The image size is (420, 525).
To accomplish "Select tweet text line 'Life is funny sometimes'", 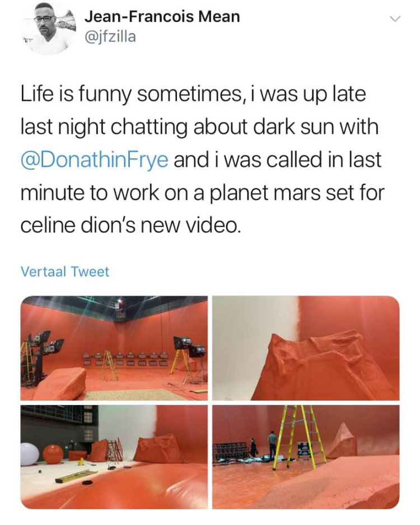I will 131,94.
